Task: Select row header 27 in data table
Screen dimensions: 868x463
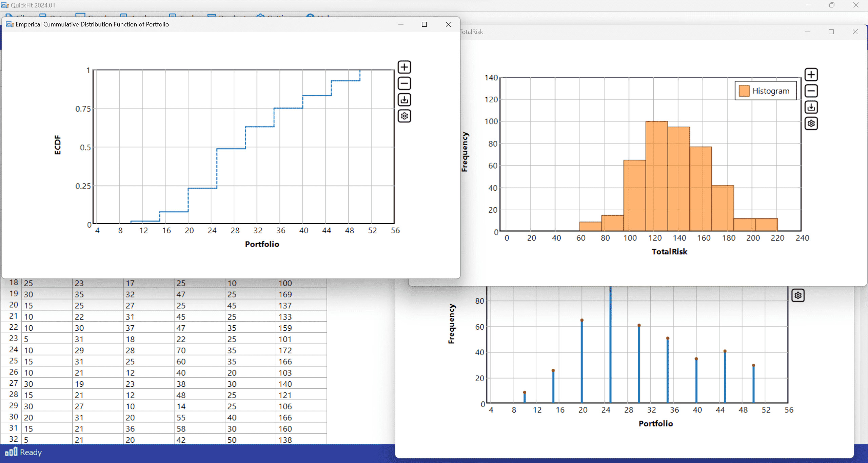Action: click(x=11, y=384)
